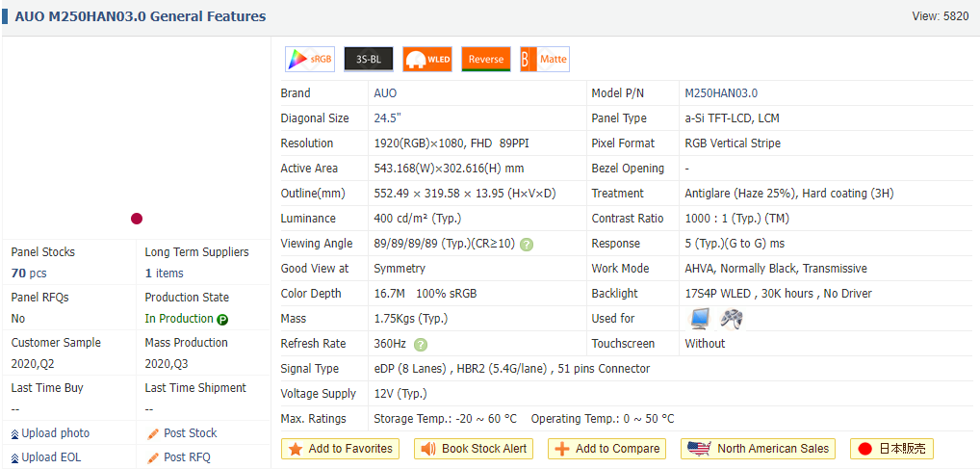Image resolution: width=980 pixels, height=469 pixels.
Task: Add panel to Favorites
Action: [341, 449]
